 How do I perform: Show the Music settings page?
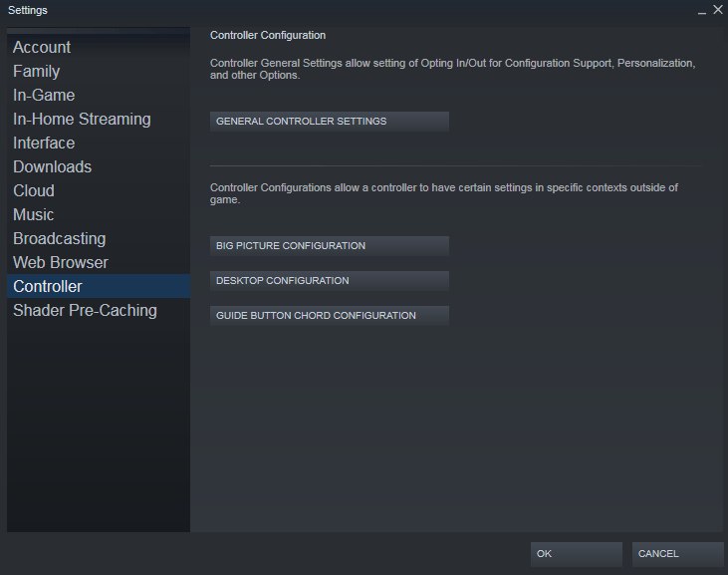coord(34,214)
